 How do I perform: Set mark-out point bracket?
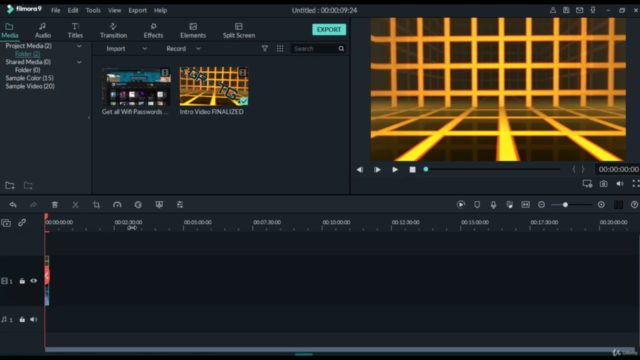583,169
